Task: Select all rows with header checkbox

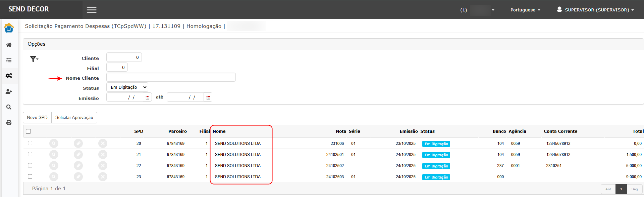Action: pos(28,131)
